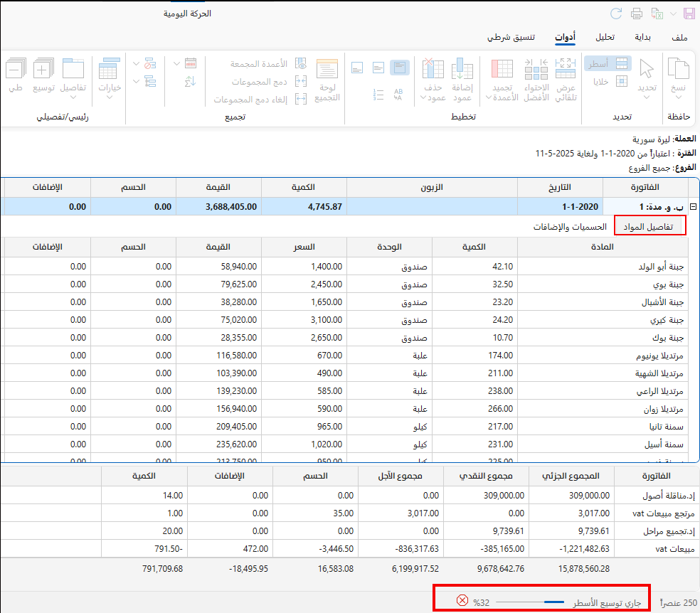The width and height of the screenshot is (700, 613).
Task: Click the row expansion progress bar
Action: coord(530,602)
